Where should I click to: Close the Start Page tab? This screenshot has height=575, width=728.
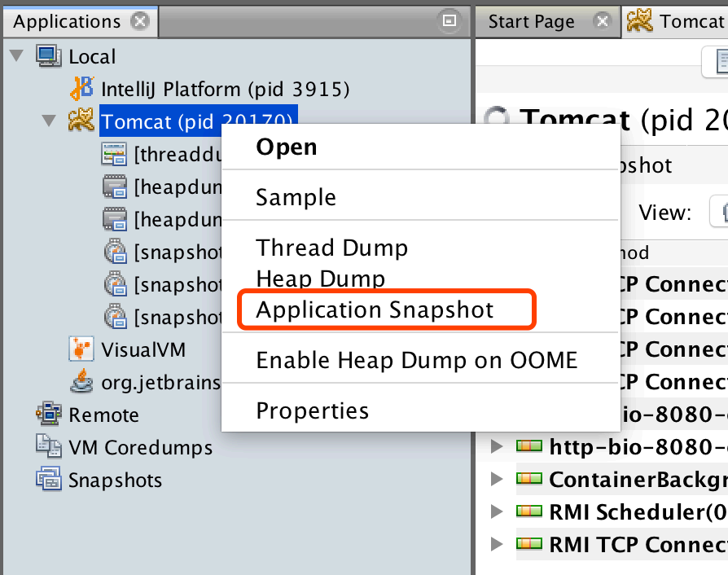tap(602, 21)
